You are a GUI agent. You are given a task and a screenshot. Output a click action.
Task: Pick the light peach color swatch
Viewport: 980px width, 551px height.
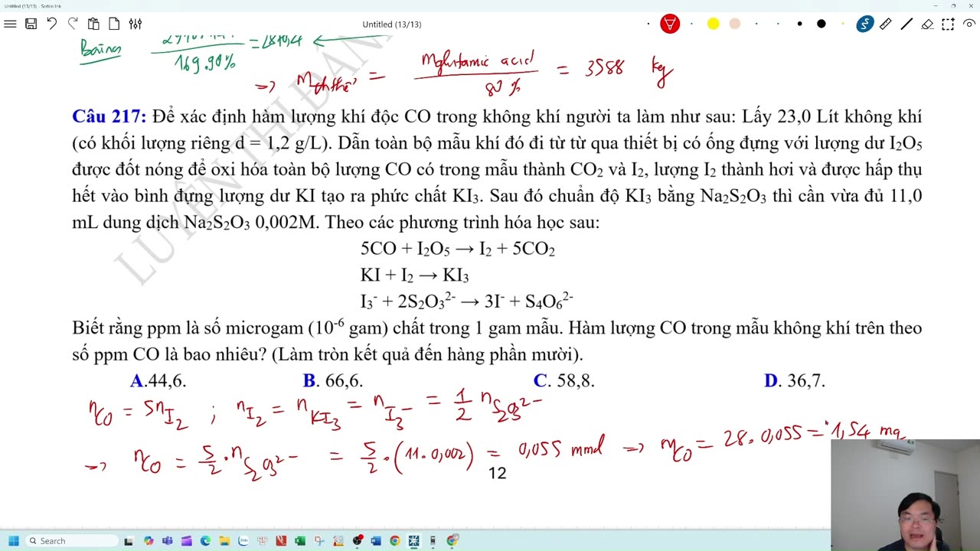point(734,24)
